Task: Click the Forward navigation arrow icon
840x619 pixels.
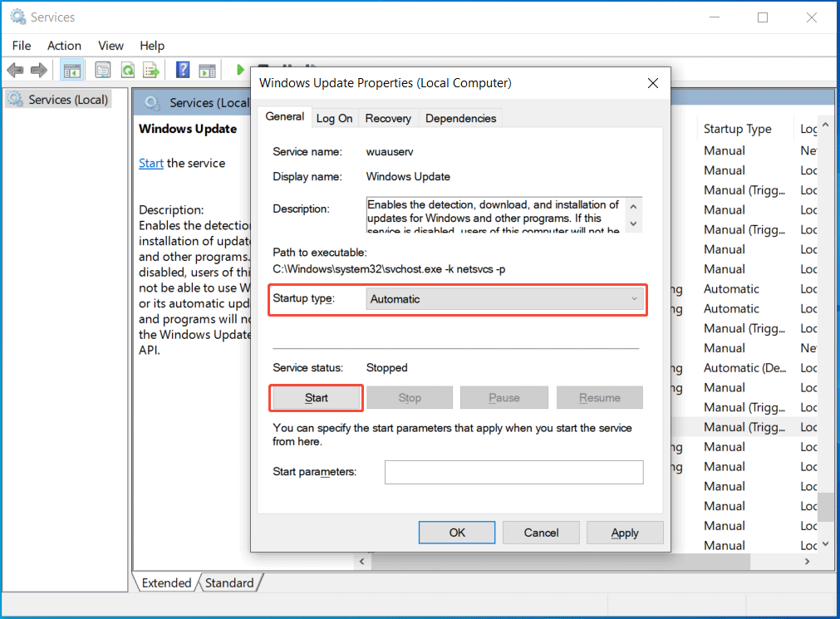Action: click(x=38, y=70)
